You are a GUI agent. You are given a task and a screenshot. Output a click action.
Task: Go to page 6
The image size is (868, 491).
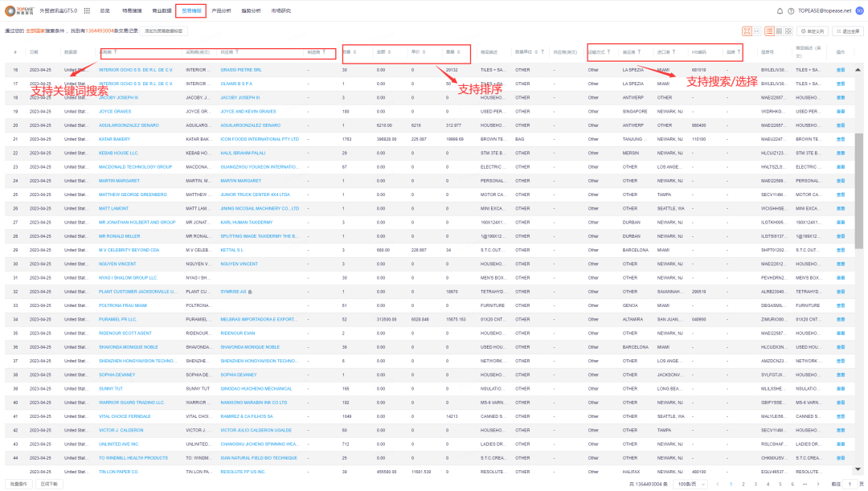(792, 484)
